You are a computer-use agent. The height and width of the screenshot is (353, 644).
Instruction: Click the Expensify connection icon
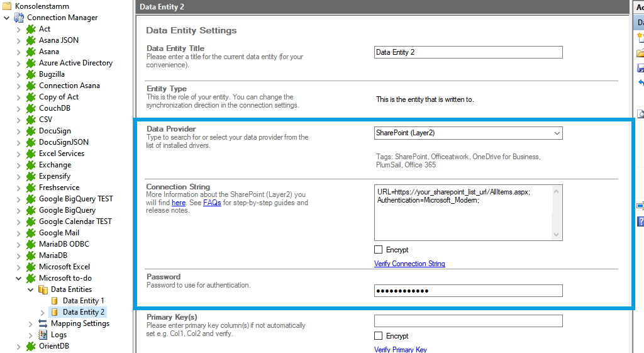point(31,176)
